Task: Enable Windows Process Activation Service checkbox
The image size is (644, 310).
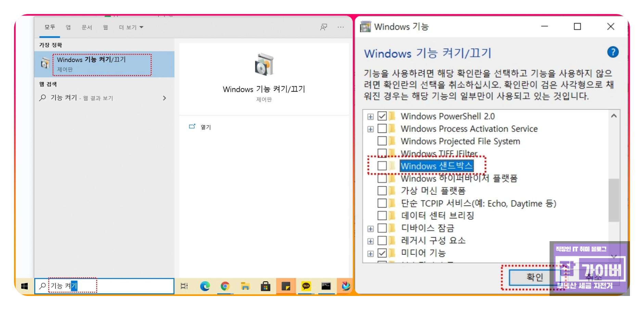Action: click(382, 129)
